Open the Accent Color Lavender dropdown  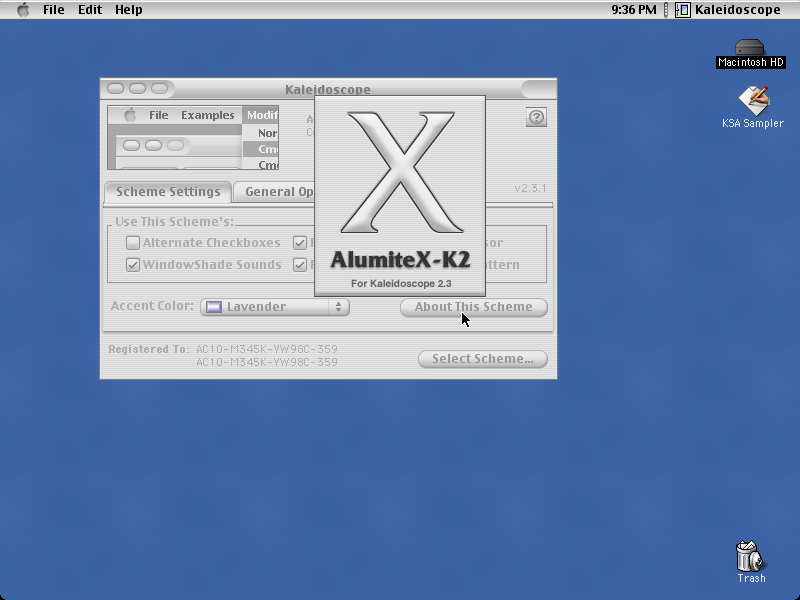(275, 307)
